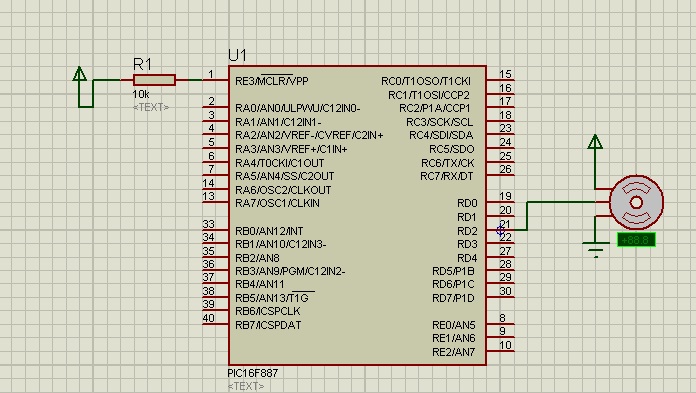Click the power terminal above the motor
The width and height of the screenshot is (696, 393).
[595, 142]
